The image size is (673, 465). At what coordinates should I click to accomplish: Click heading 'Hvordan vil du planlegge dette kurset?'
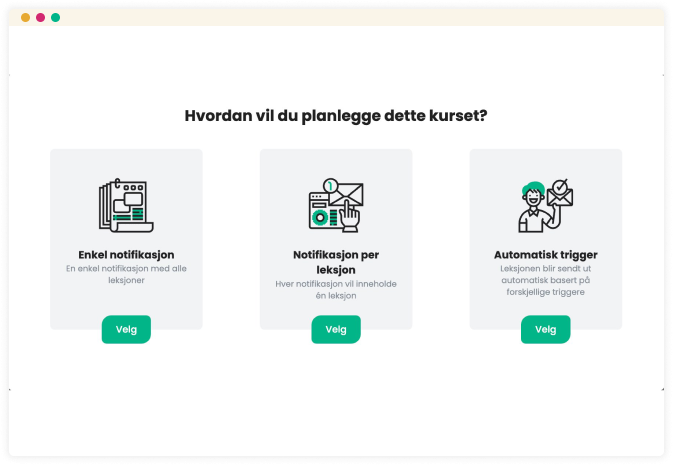pos(336,115)
